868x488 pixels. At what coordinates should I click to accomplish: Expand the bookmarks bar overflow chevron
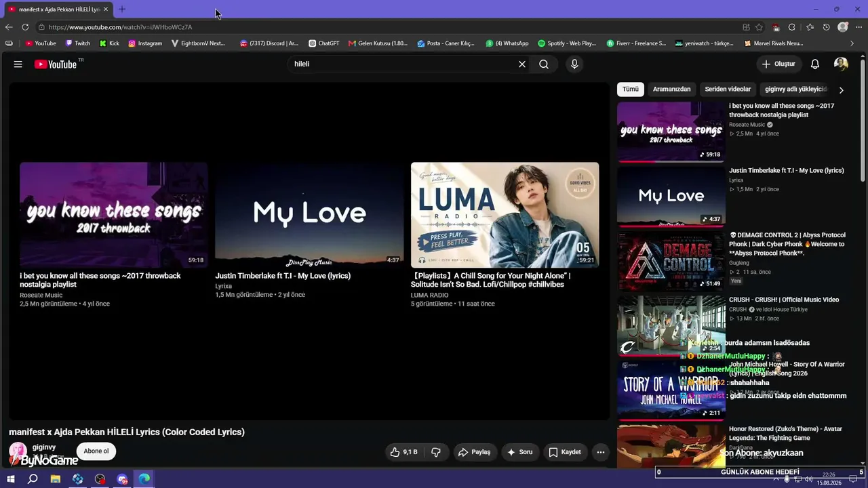[x=852, y=43]
